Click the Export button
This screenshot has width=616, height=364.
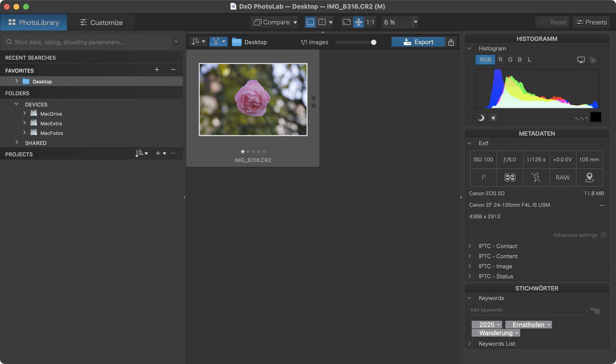[x=418, y=42]
